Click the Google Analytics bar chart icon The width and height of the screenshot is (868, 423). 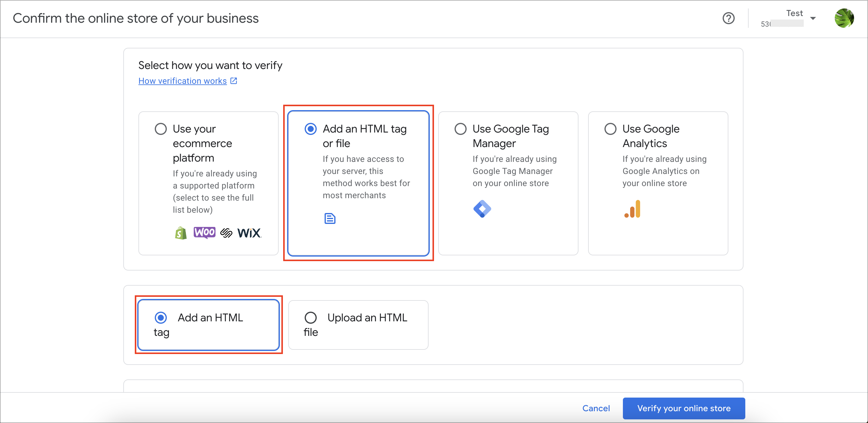click(633, 209)
